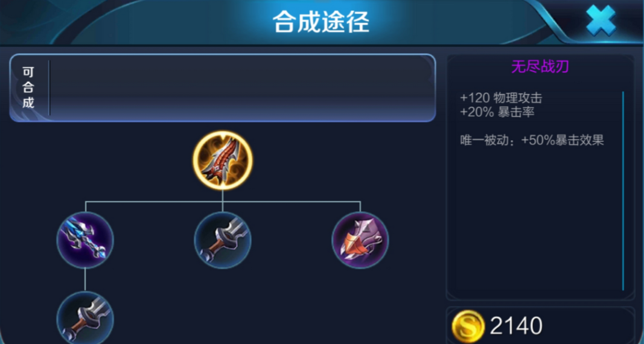Click blank area below the passive description
This screenshot has width=644, height=344.
click(534, 221)
